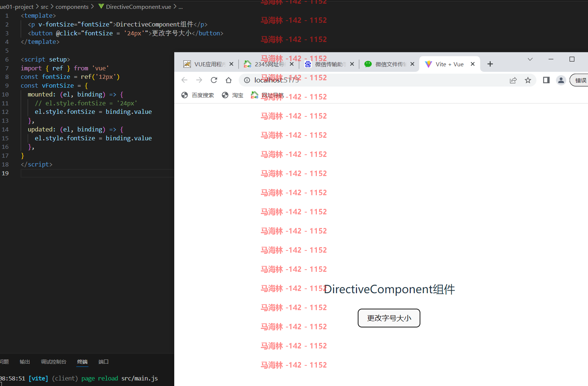Click the components breadcrumb

pyautogui.click(x=72, y=7)
